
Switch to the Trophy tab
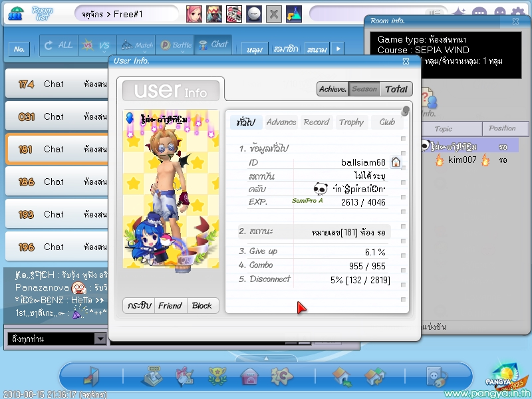[352, 122]
